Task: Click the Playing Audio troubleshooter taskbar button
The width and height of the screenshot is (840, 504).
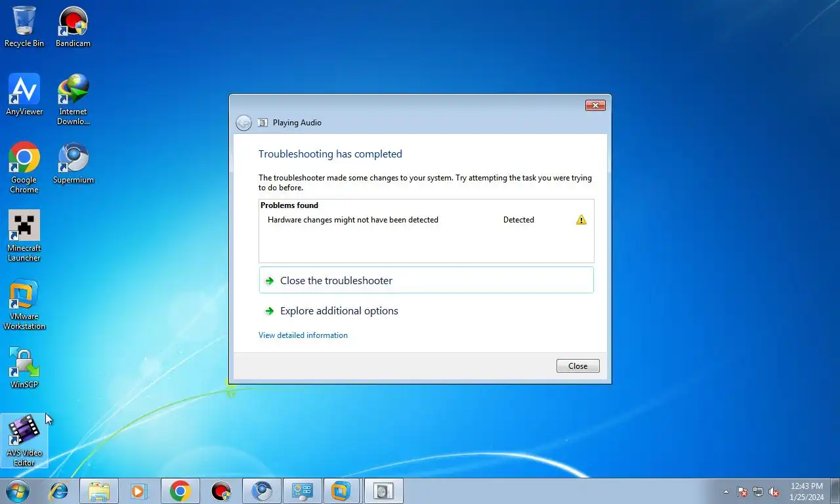Action: pyautogui.click(x=383, y=491)
